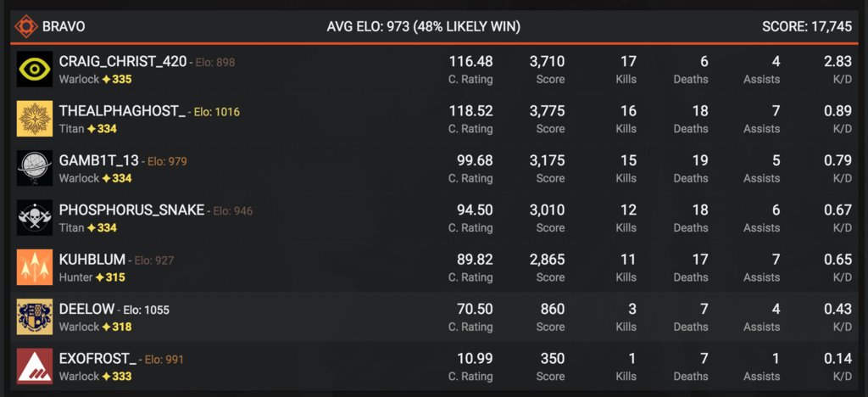Click the Bravo team emblem icon
Viewport: 868px width, 397px height.
(x=26, y=26)
